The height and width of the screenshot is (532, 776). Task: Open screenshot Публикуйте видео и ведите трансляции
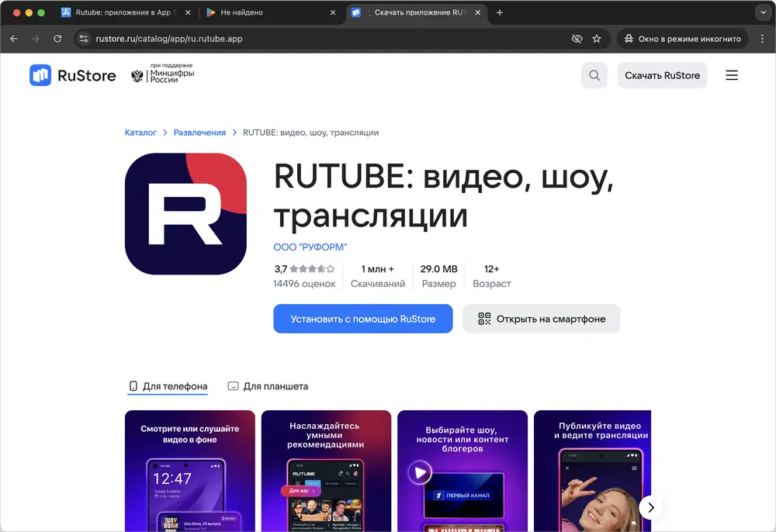coord(592,471)
